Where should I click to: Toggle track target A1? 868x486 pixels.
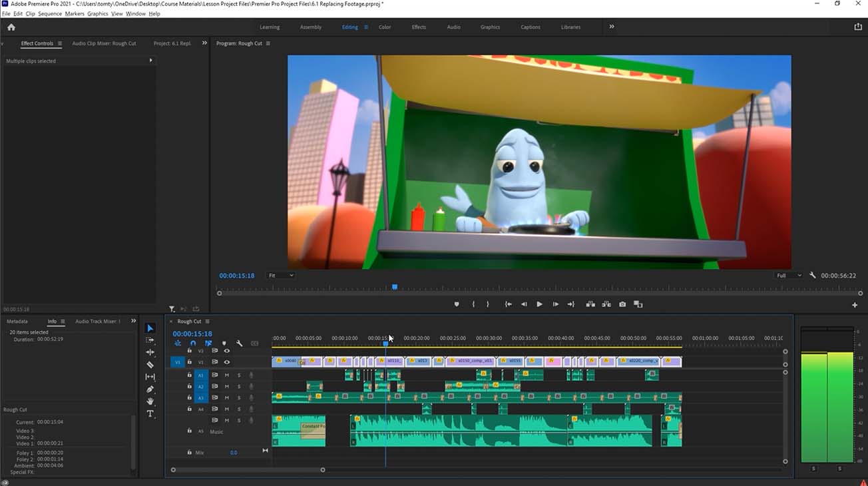pos(200,375)
